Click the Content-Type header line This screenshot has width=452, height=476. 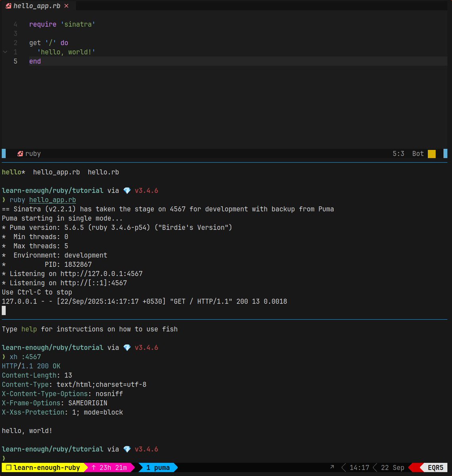pos(74,384)
